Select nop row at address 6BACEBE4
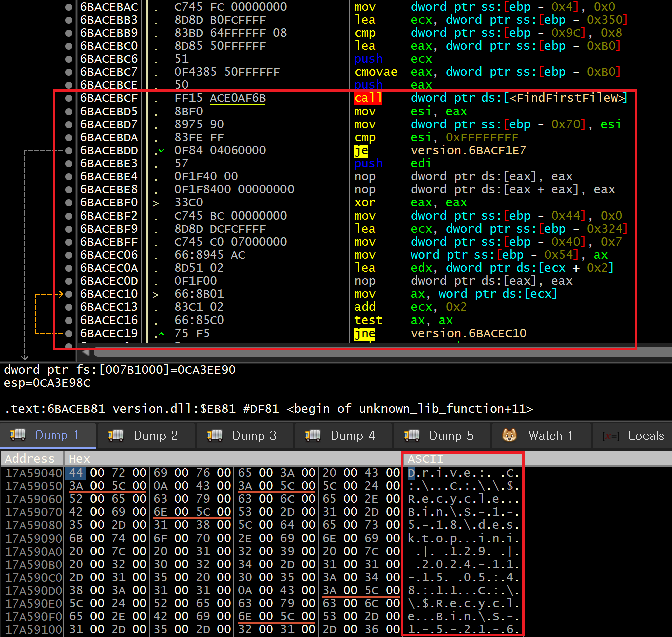The height and width of the screenshot is (637, 672). click(373, 177)
